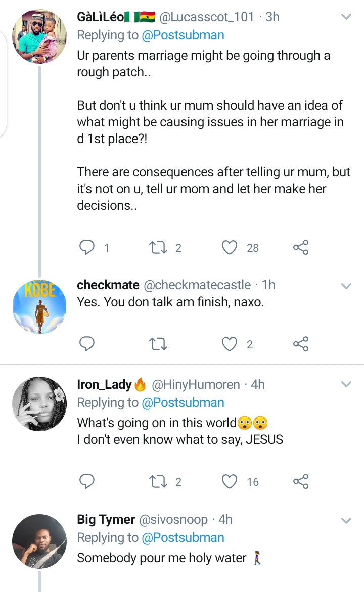Like GàLìLéo's tweet with 28 likes

pos(230,247)
